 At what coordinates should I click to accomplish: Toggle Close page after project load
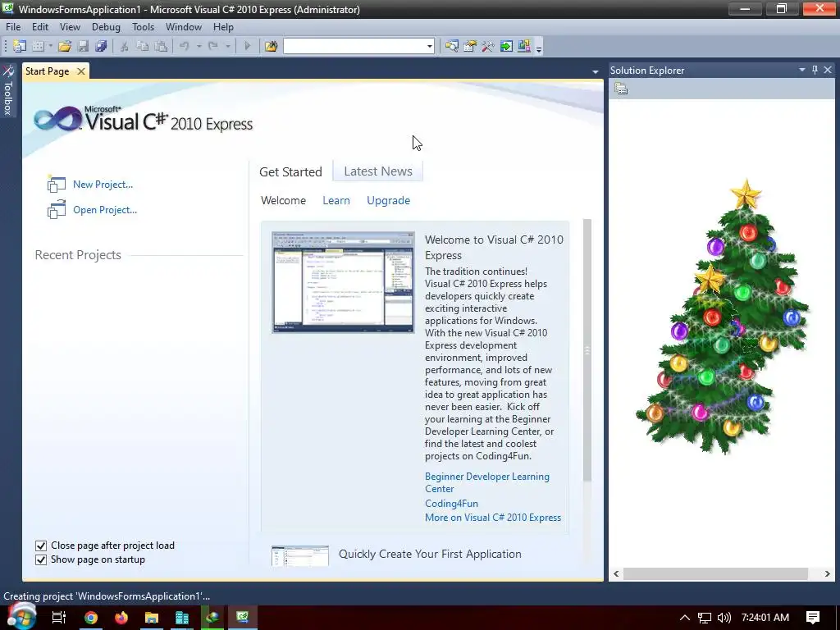[41, 546]
